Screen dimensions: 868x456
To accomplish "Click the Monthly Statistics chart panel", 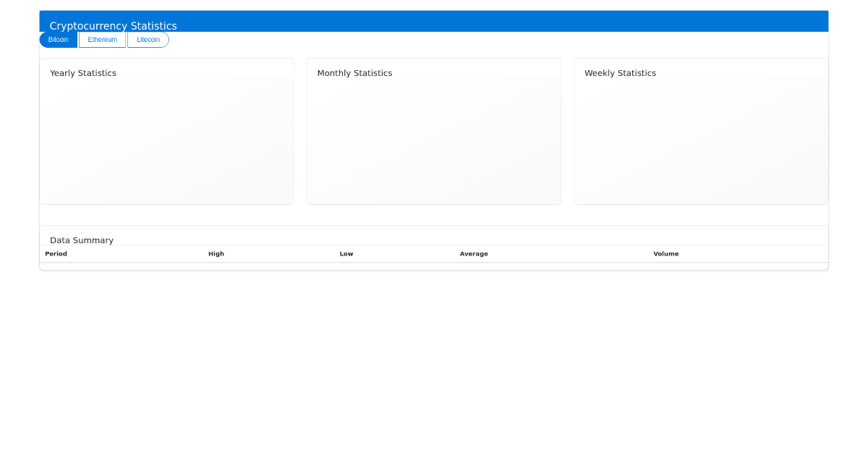I will [434, 130].
